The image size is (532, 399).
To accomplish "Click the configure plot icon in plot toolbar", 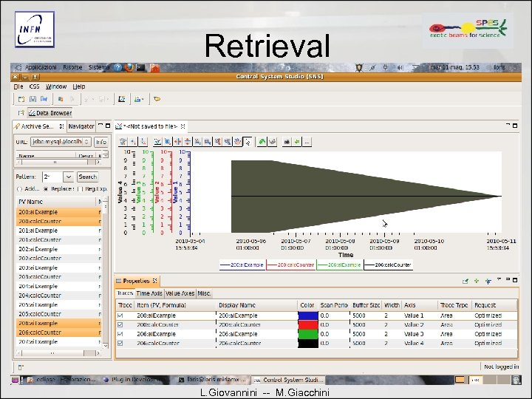I will click(x=123, y=142).
